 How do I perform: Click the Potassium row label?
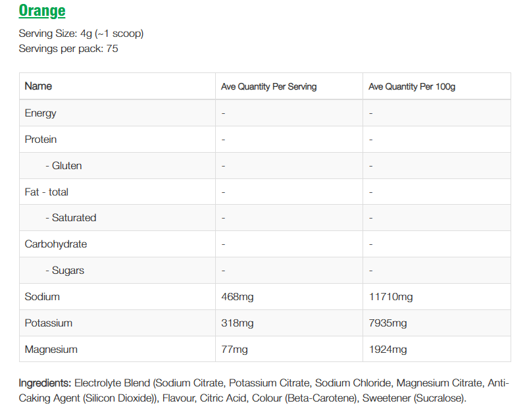coord(49,323)
